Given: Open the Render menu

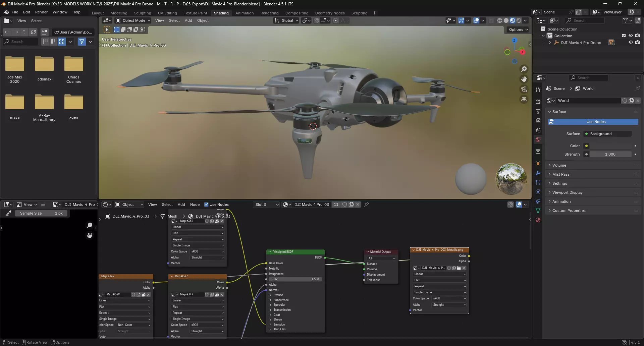Looking at the screenshot, I should click(41, 12).
